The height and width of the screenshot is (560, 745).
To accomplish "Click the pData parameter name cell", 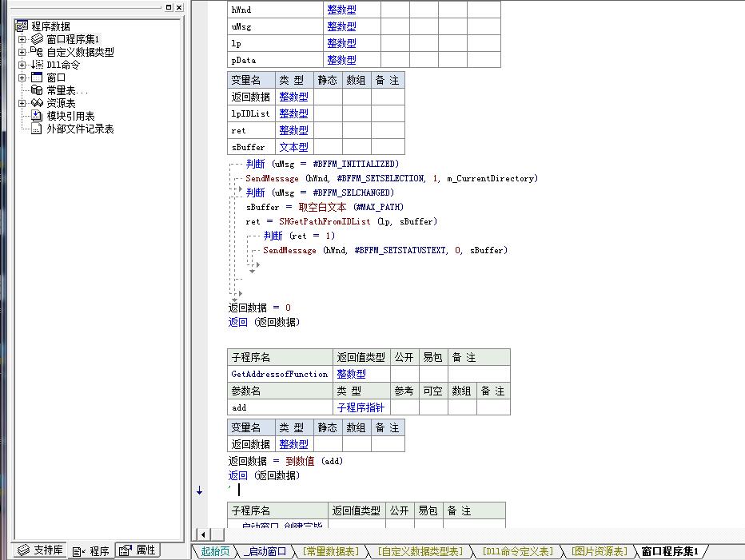I will pyautogui.click(x=275, y=61).
